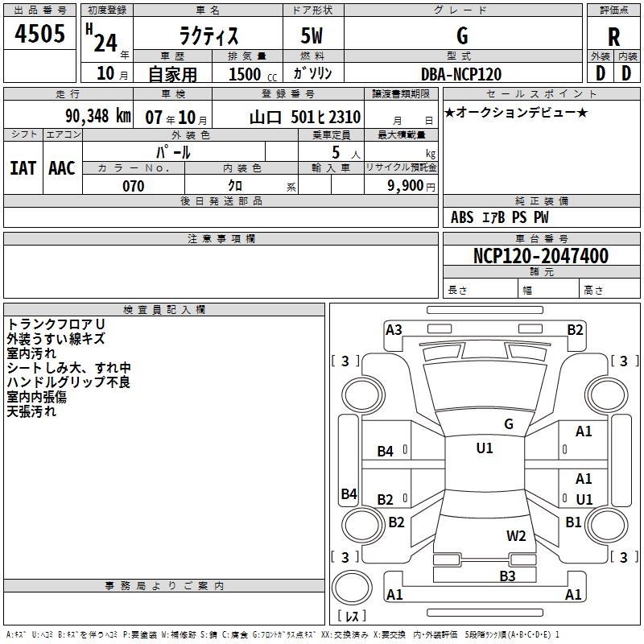Select the note 室内内張傷
644x644 pixels.
(x=36, y=397)
